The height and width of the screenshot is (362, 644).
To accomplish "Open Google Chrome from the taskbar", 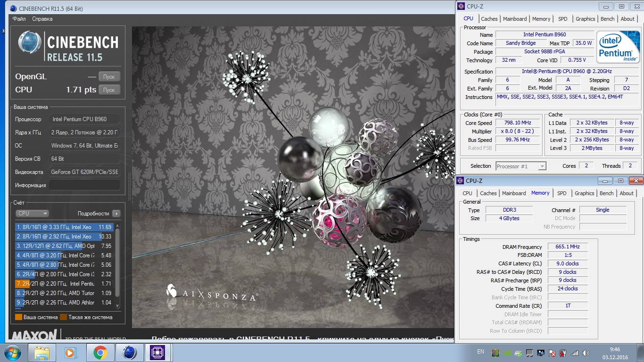I will [100, 353].
